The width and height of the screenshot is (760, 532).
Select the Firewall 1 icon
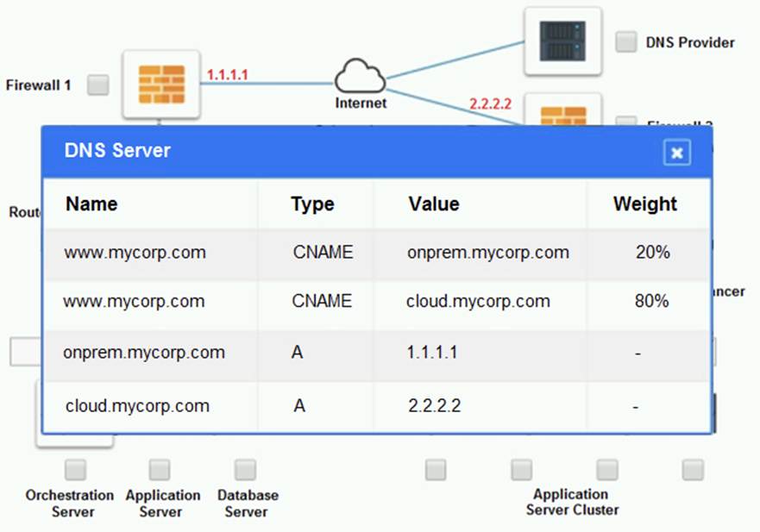click(163, 83)
